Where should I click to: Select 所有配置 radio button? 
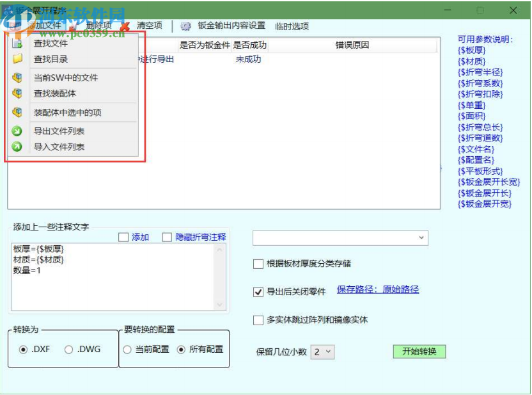(181, 350)
